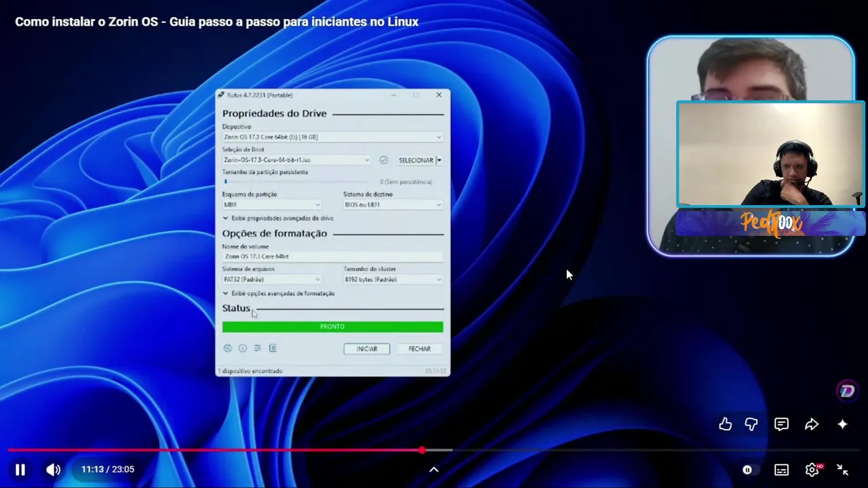The image size is (868, 488).
Task: Click the '0 (Sem persistência)' value text
Action: [406, 182]
